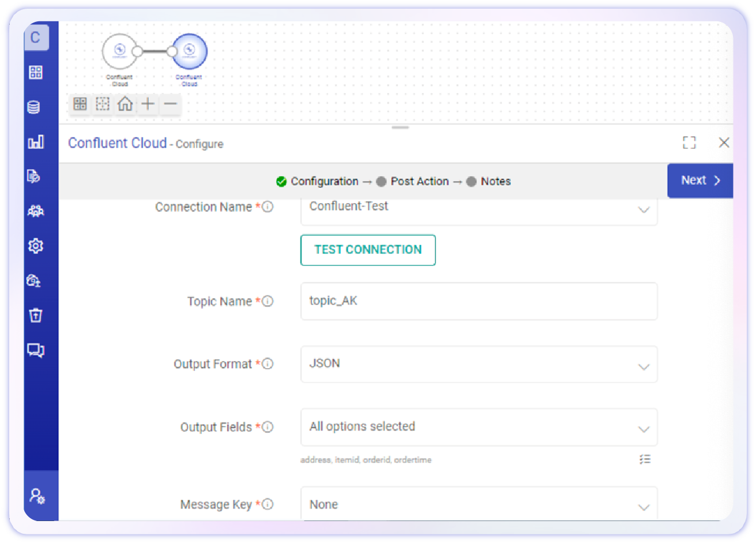Viewport: 756px width, 543px height.
Task: Open the chat feedback icon in sidebar
Action: click(36, 350)
